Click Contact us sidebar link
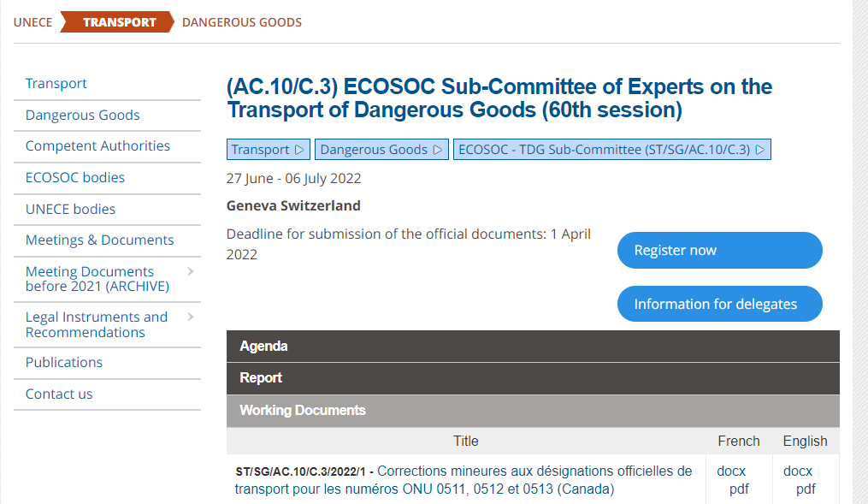868x504 pixels. [59, 394]
